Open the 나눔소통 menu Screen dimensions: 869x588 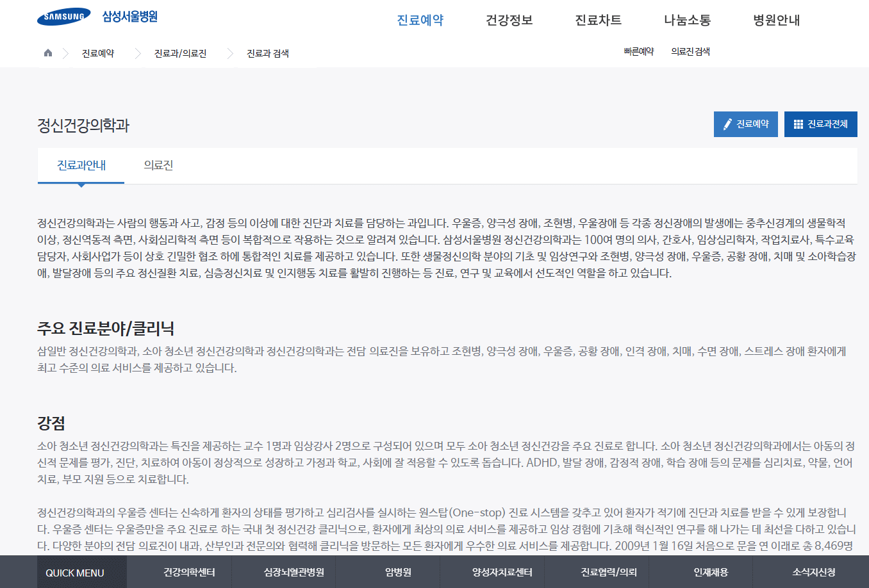686,20
